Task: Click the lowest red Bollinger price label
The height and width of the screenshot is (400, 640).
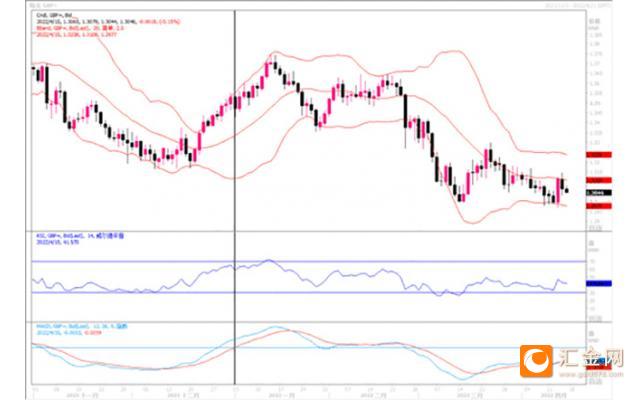Action: pyautogui.click(x=599, y=206)
